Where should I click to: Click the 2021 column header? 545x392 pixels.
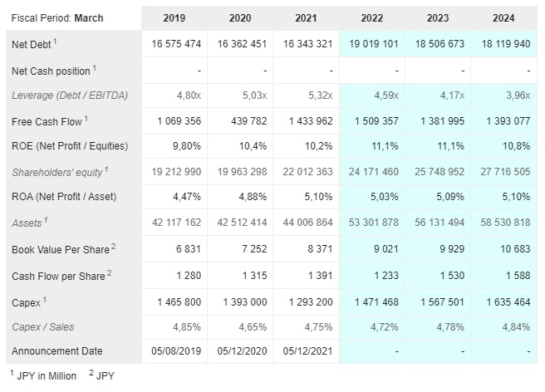(x=307, y=18)
